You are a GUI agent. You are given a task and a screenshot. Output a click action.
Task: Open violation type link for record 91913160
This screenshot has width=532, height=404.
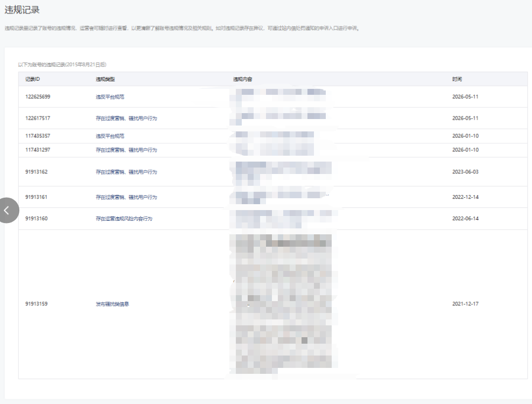point(124,219)
